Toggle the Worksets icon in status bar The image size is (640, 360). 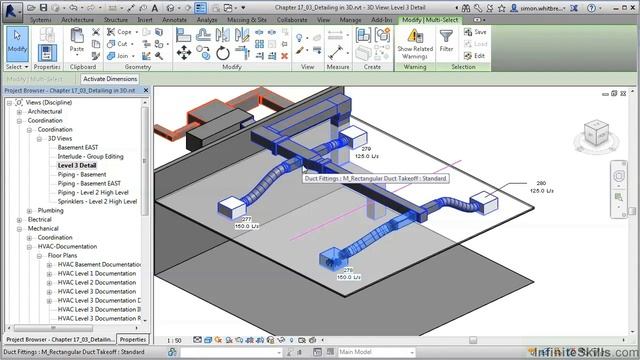coord(173,351)
